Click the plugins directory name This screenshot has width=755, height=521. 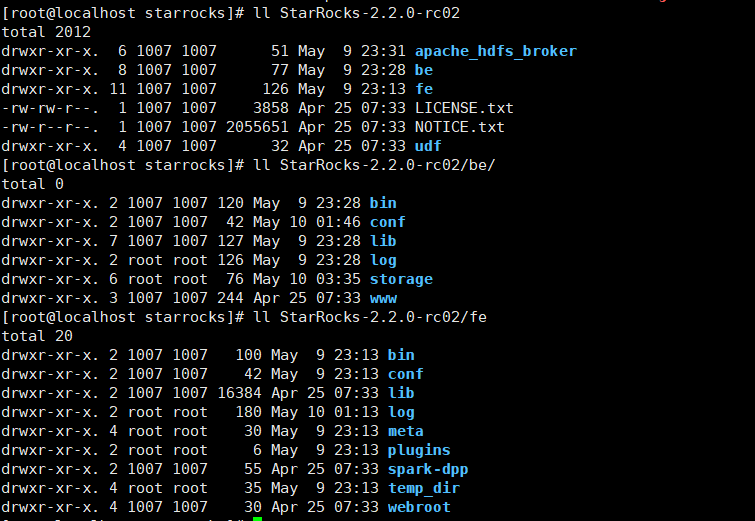point(419,450)
